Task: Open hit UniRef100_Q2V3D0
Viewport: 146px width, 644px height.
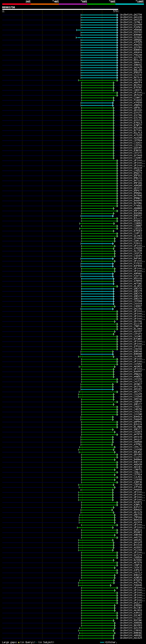Action: (x=131, y=48)
